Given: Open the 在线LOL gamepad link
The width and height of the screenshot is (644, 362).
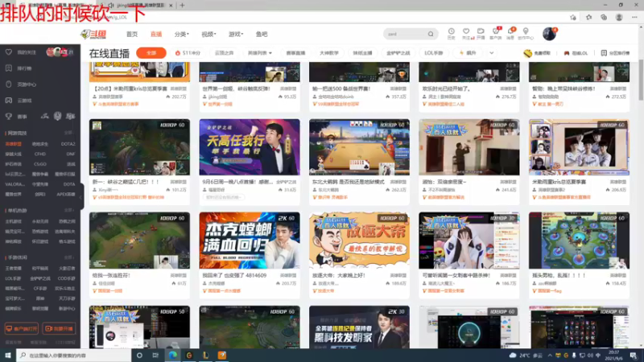Looking at the screenshot, I should pos(576,53).
